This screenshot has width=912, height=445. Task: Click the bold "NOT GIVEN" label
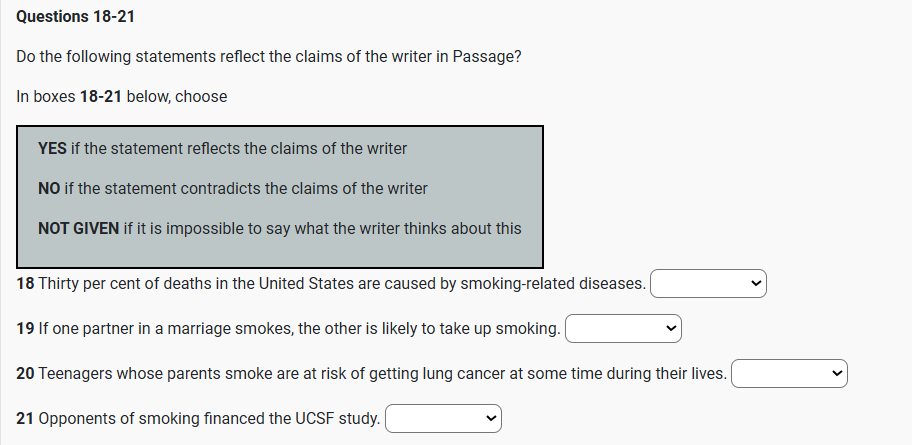click(x=78, y=228)
